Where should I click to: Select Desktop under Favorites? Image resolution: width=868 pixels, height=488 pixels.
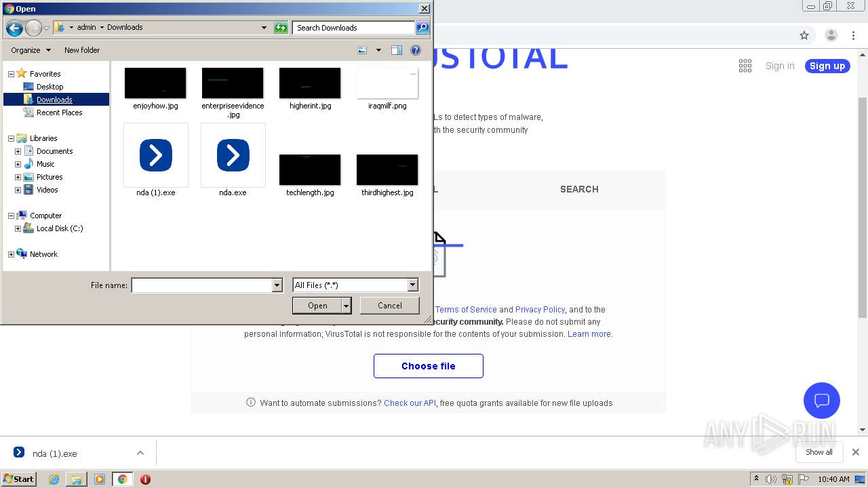pos(50,87)
